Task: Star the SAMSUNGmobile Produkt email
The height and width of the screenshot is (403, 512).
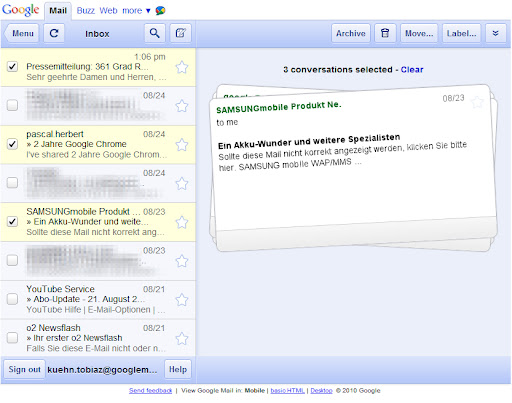Action: point(182,222)
